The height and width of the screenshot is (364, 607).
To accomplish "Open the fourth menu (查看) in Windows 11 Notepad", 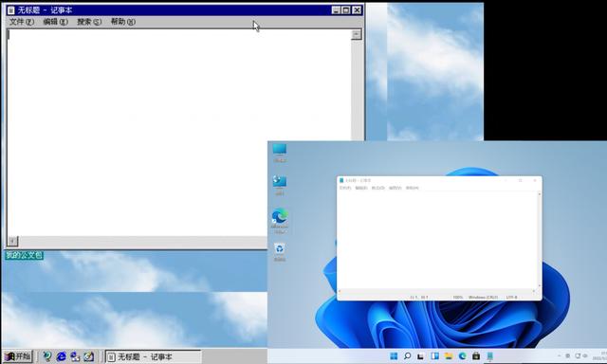I will click(x=395, y=188).
